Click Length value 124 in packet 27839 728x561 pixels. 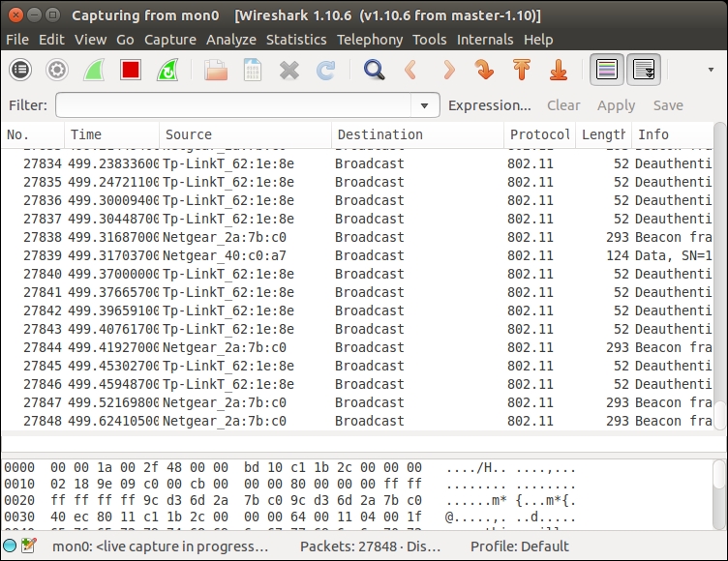point(618,255)
